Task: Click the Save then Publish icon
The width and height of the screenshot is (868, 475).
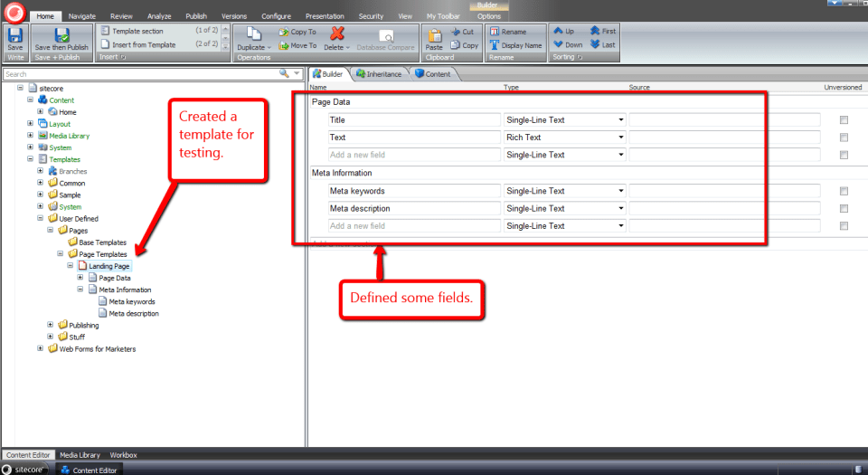Action: tap(61, 36)
